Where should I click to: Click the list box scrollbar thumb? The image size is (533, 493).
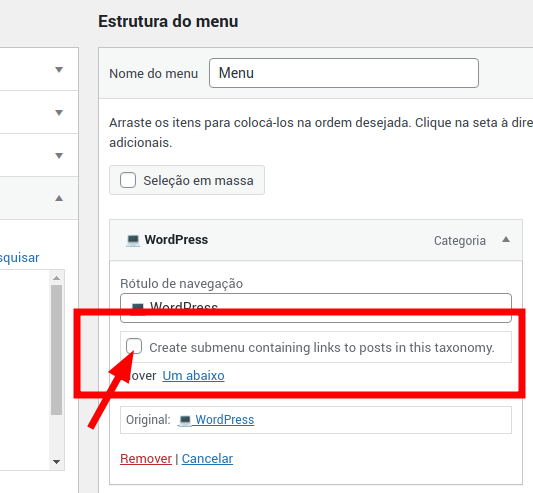[56, 350]
